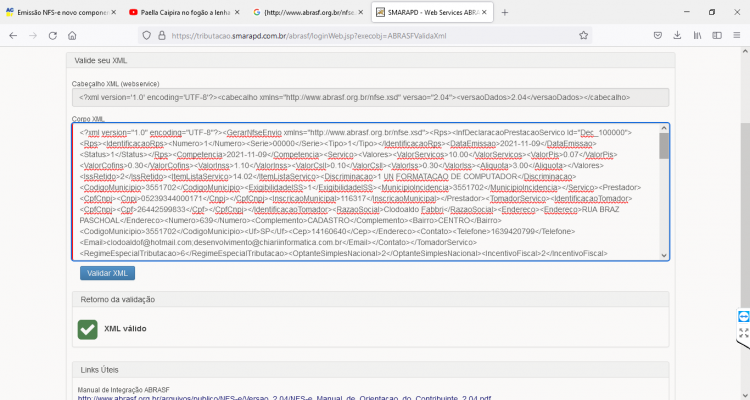750x400 pixels.
Task: Toggle the sidebar view icon
Action: (x=717, y=35)
